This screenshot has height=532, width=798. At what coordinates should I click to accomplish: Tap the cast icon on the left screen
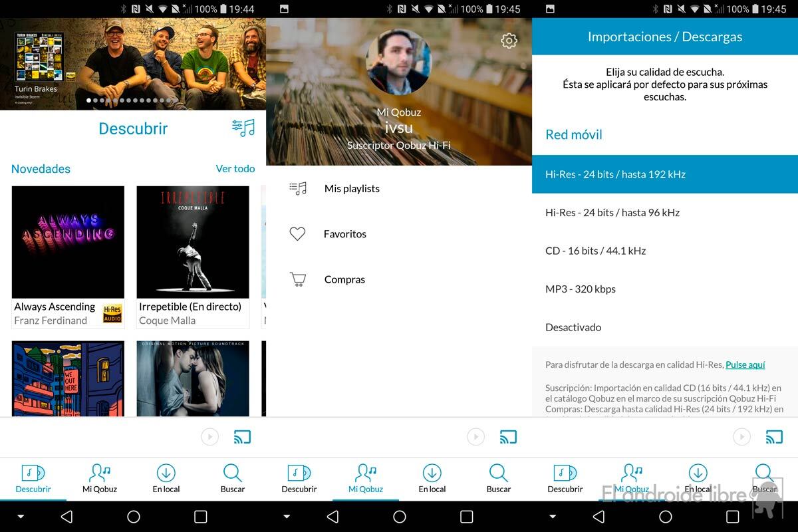242,437
